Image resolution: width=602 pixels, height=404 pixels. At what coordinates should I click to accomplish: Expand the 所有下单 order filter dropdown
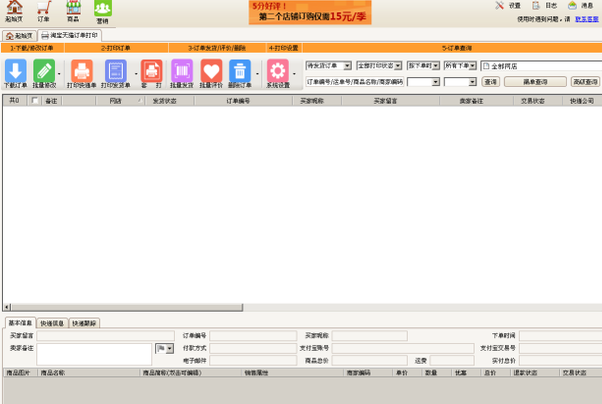coord(472,66)
